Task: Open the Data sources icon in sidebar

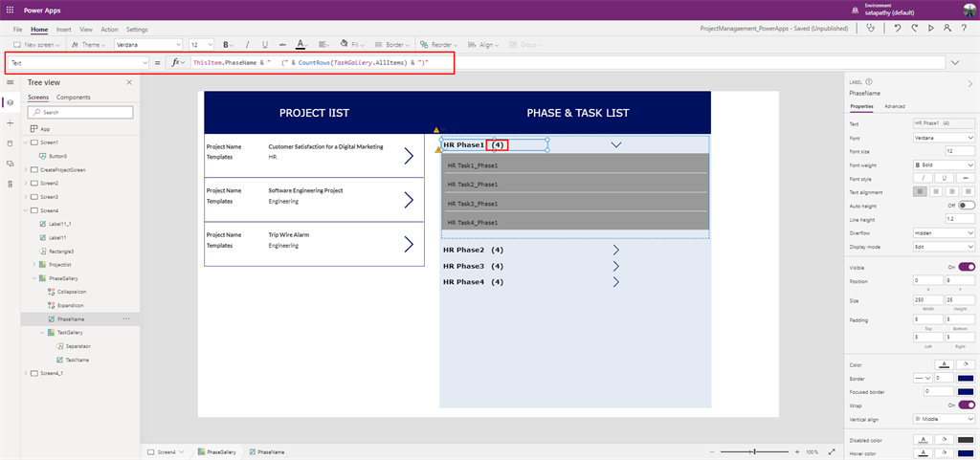Action: coord(10,143)
